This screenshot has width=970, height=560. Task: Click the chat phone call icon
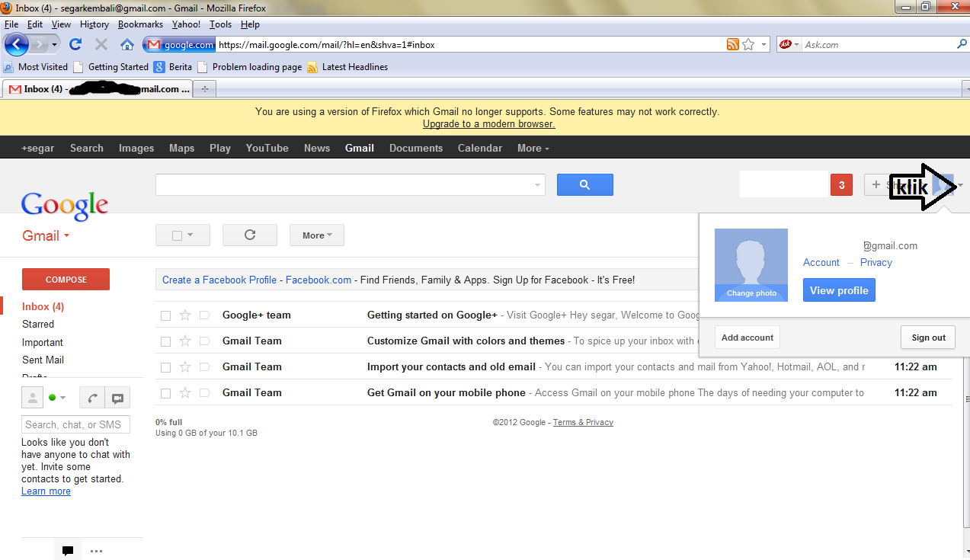[x=91, y=398]
